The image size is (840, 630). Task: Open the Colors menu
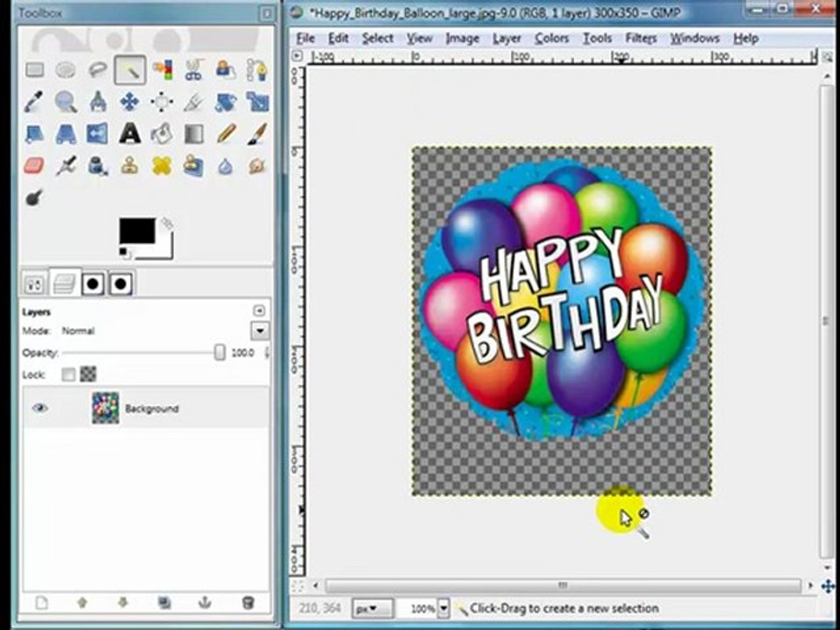552,38
